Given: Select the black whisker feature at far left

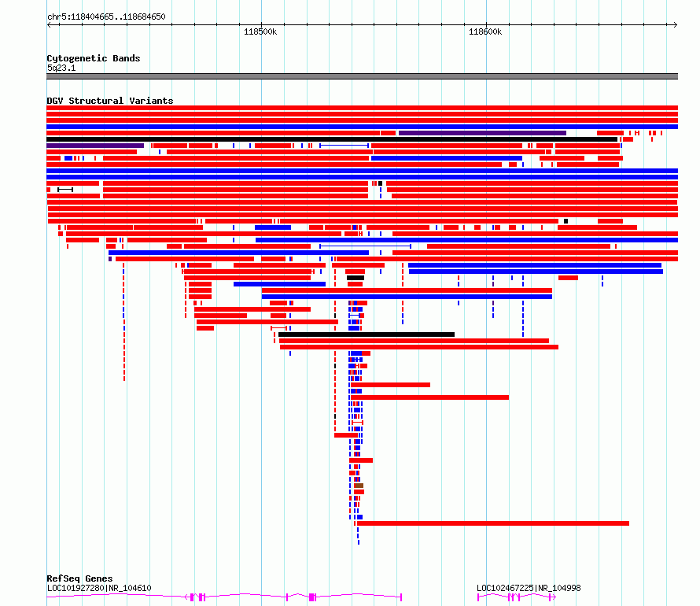Looking at the screenshot, I should tap(65, 190).
